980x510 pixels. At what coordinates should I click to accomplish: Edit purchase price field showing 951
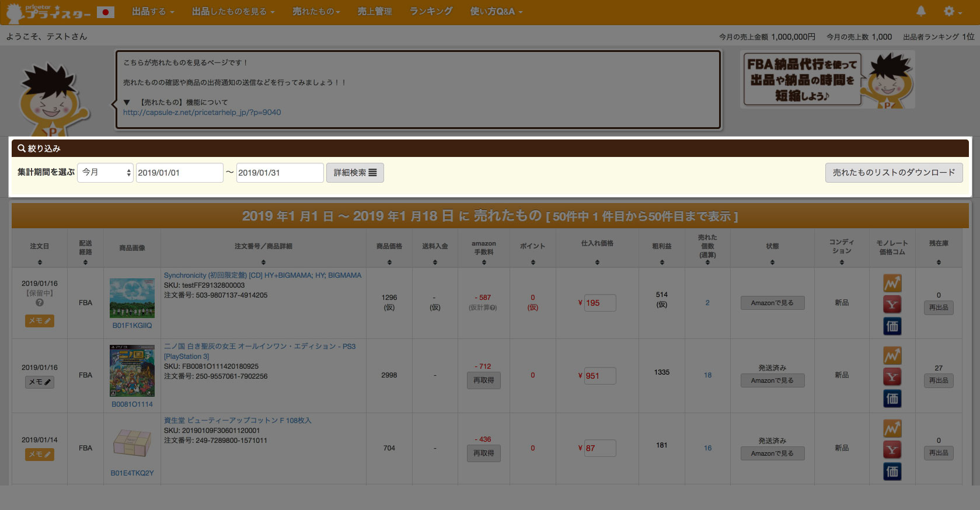[600, 376]
